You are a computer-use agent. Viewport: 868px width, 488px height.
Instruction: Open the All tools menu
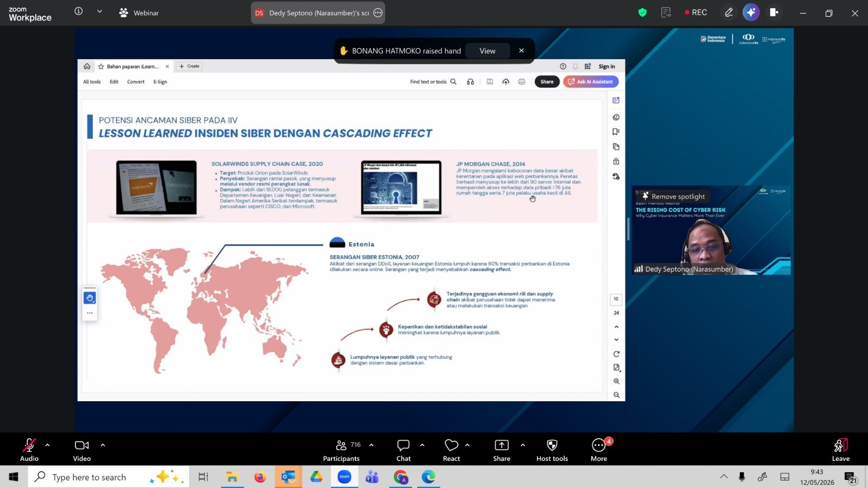point(92,82)
